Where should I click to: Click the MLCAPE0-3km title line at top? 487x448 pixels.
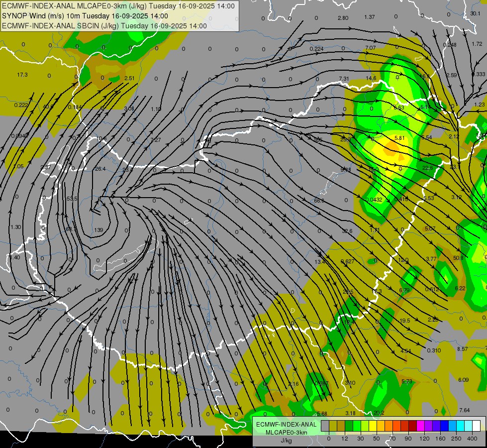[x=118, y=6]
